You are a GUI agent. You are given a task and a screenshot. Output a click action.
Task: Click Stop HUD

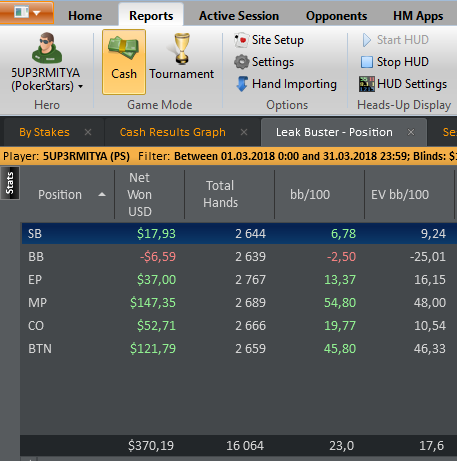click(395, 62)
